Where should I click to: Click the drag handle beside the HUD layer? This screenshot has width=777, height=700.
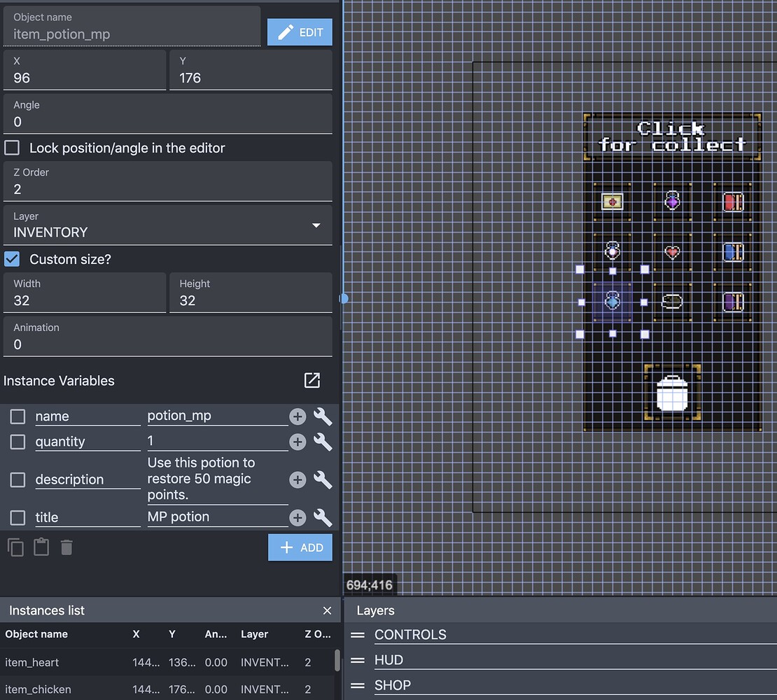pos(358,660)
